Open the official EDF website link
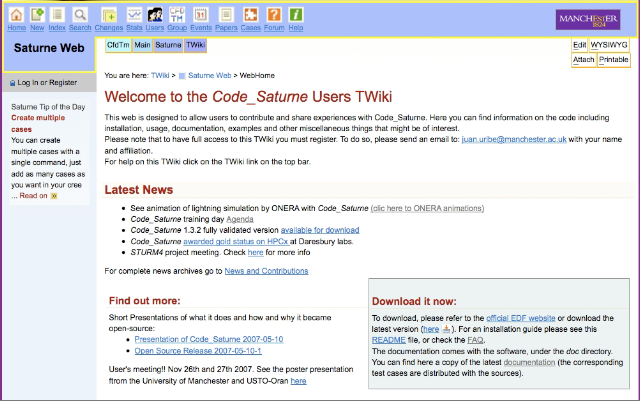 [521, 318]
